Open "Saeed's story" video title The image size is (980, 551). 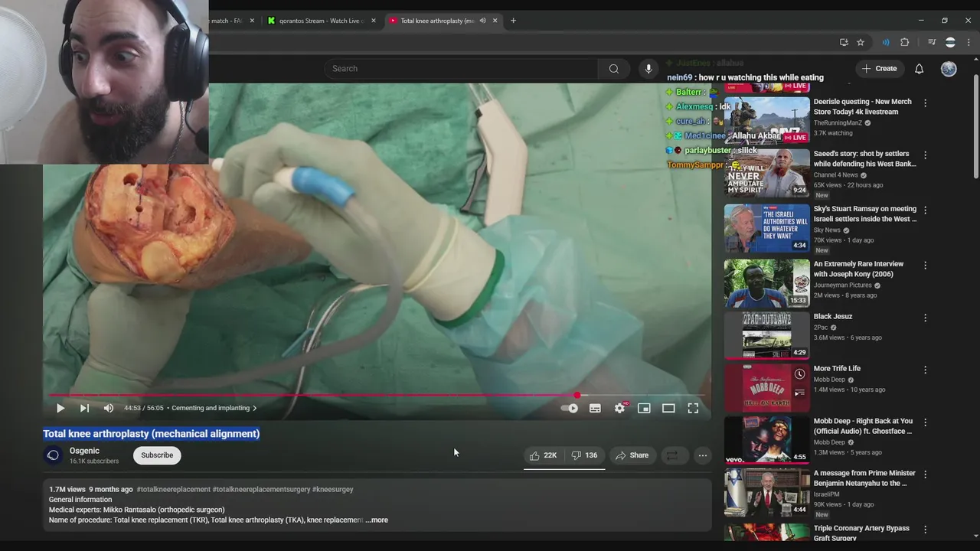click(865, 158)
